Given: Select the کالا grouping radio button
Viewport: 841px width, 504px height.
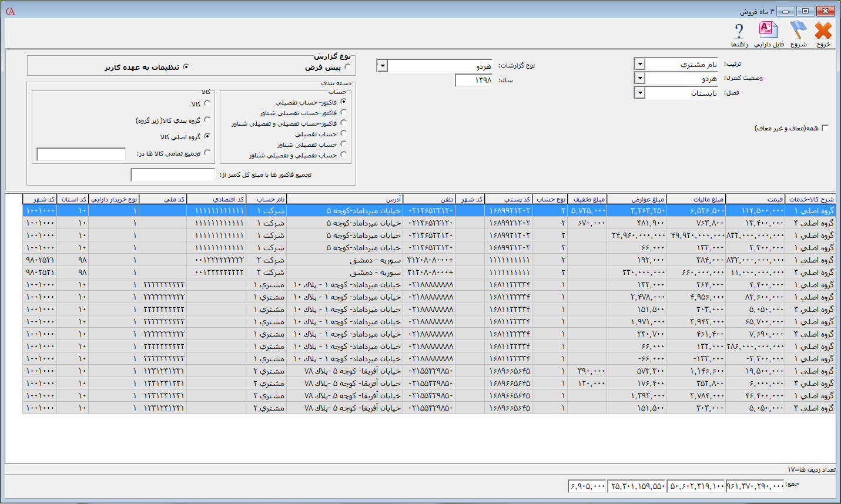Looking at the screenshot, I should [x=207, y=103].
